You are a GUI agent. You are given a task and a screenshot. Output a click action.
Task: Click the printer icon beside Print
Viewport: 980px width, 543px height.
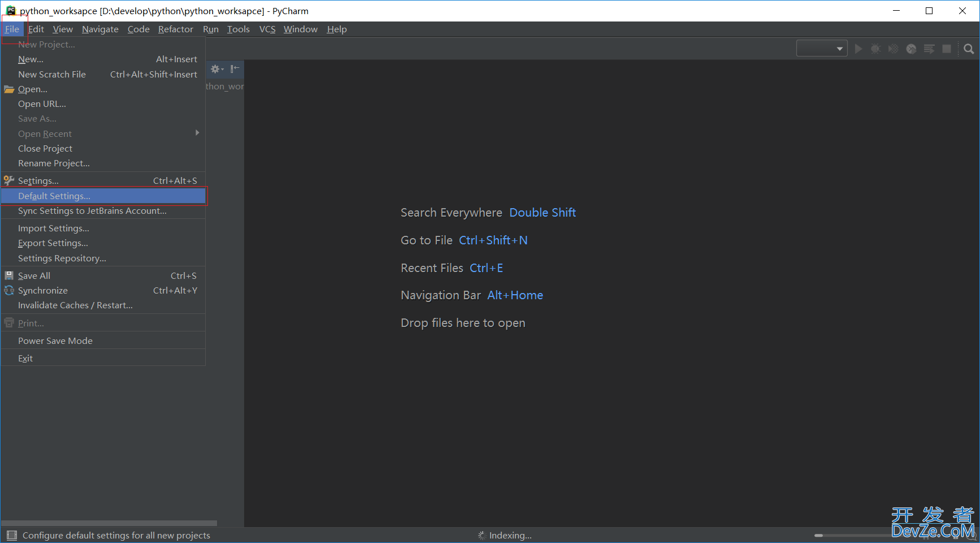9,323
